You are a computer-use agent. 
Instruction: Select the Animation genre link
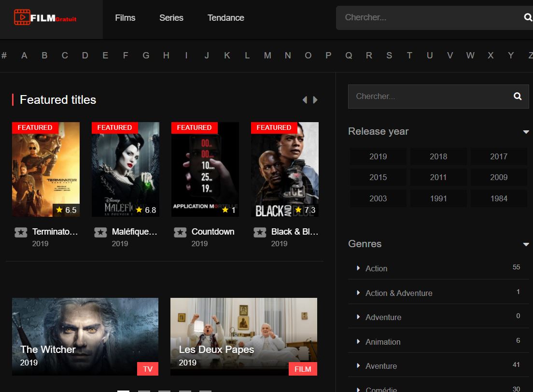(383, 342)
